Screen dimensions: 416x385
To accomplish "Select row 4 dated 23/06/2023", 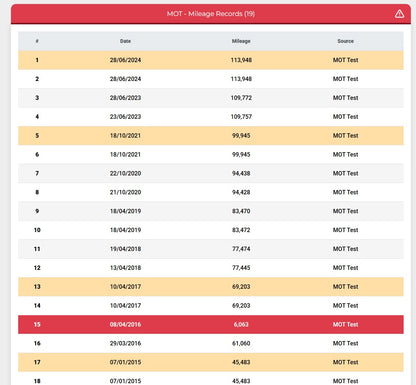I will pyautogui.click(x=211, y=117).
